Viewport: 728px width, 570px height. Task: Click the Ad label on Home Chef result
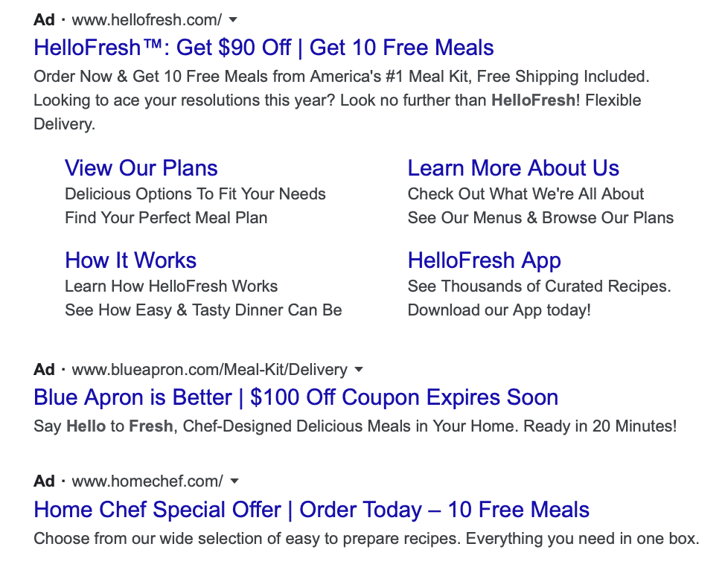pos(44,481)
